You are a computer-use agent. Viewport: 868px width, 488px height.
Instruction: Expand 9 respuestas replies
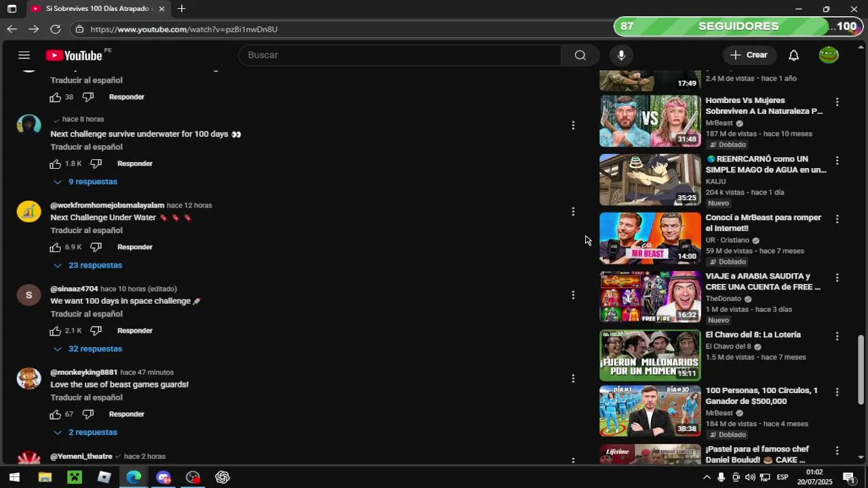(x=85, y=182)
